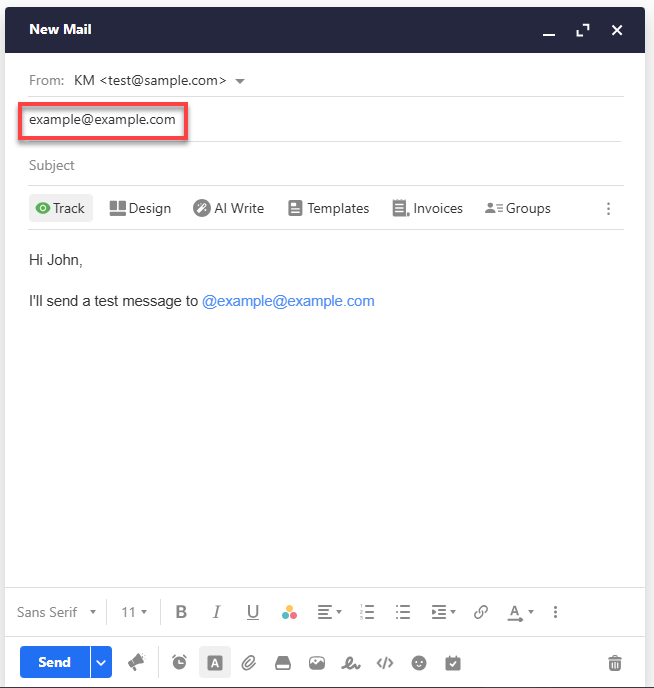Click the calendar check icon
This screenshot has height=688, width=654.
click(453, 663)
